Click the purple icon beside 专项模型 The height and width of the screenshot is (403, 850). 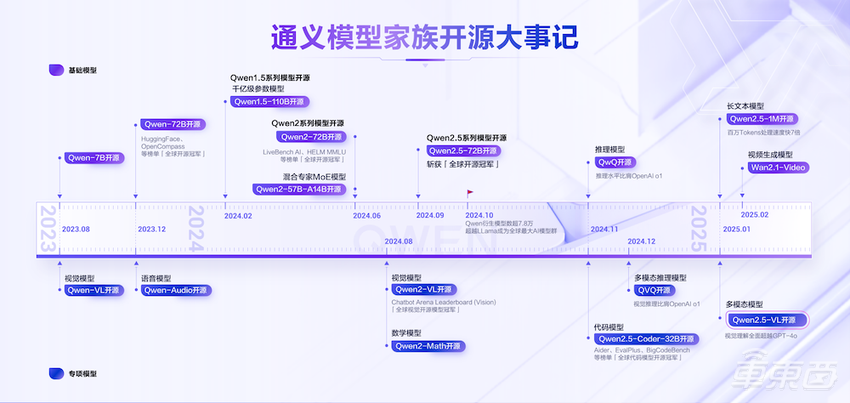(x=56, y=373)
